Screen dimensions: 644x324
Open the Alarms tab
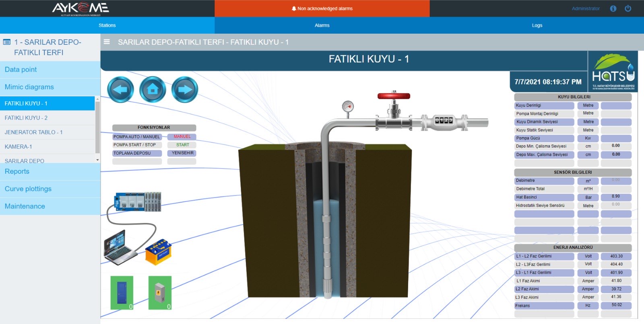(x=322, y=25)
